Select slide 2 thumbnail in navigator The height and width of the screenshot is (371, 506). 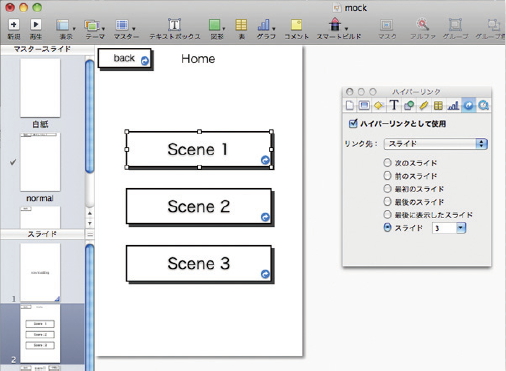coord(40,333)
